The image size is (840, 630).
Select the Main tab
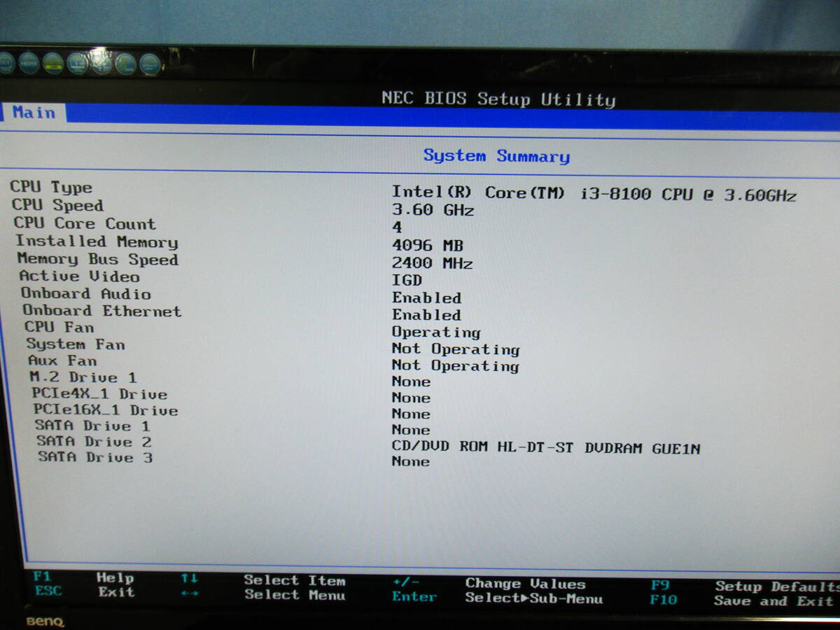(34, 113)
